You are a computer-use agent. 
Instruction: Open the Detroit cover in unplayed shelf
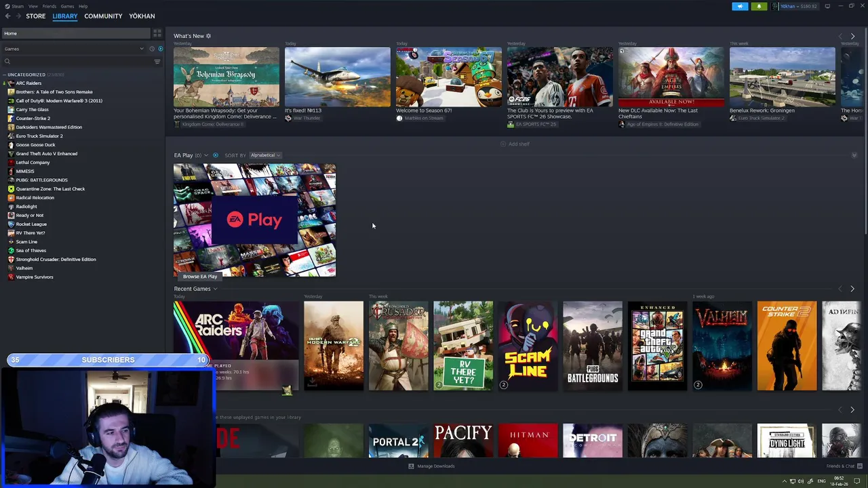pos(593,441)
